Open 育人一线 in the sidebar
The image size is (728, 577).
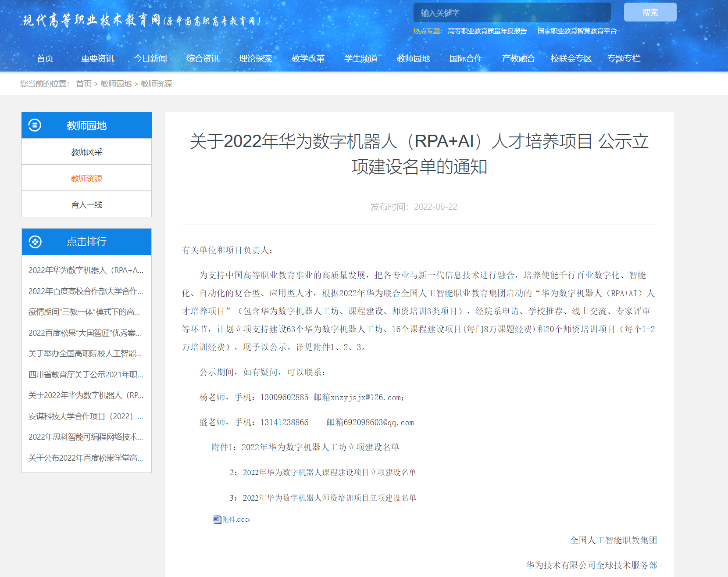pos(86,204)
